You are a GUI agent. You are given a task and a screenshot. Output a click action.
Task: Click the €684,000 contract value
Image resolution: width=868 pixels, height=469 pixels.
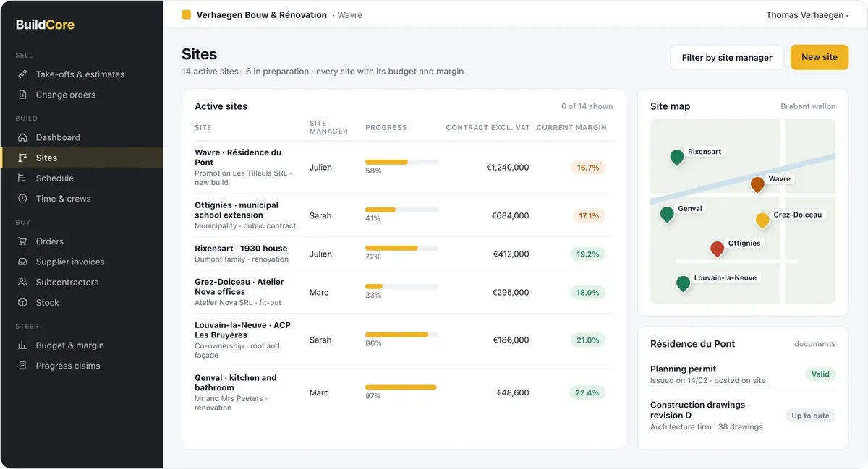tap(510, 215)
